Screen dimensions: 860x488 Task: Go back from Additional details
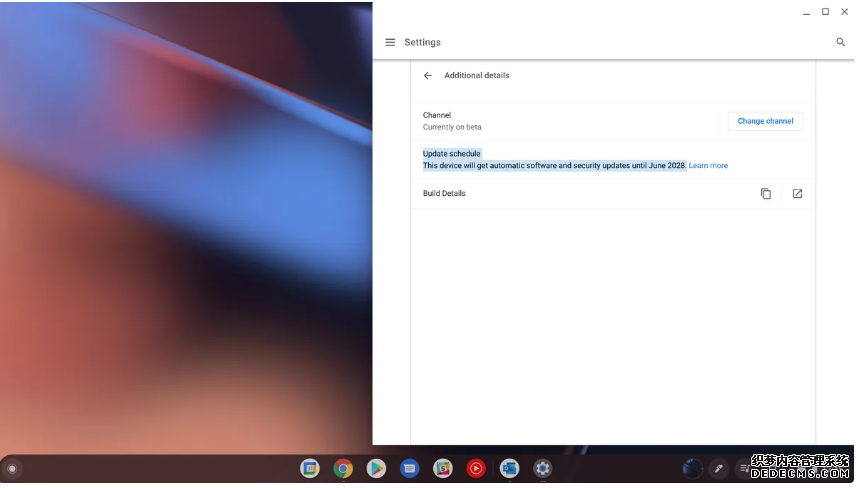[x=428, y=76]
